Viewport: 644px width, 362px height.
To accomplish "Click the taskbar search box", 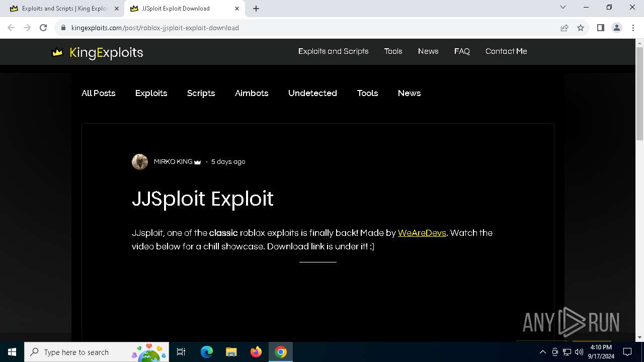I will (97, 352).
